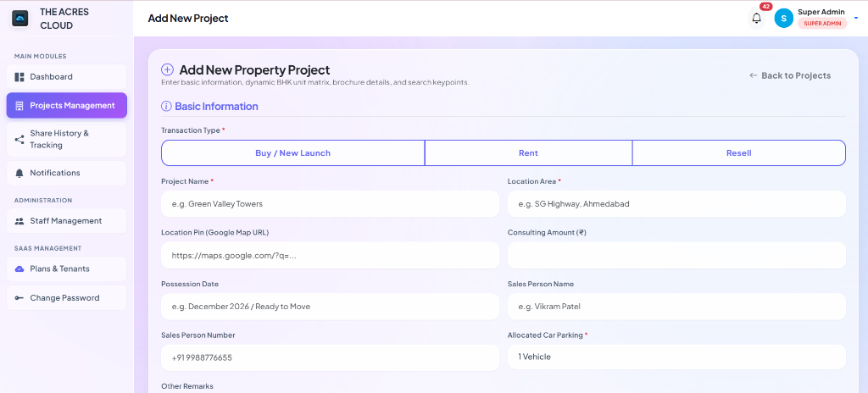This screenshot has width=868, height=393.
Task: Click the Share History share icon
Action: pyautogui.click(x=19, y=140)
